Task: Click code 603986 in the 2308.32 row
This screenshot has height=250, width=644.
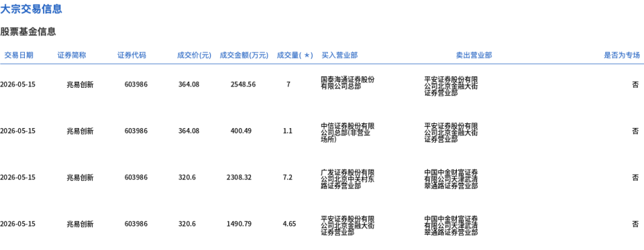Action: point(136,178)
